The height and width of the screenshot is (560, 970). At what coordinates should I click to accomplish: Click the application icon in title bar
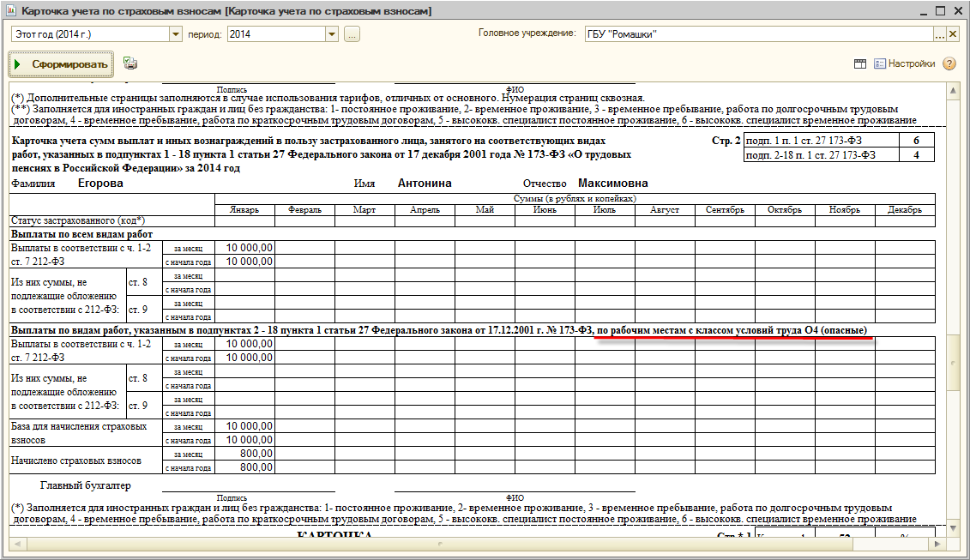click(x=11, y=11)
